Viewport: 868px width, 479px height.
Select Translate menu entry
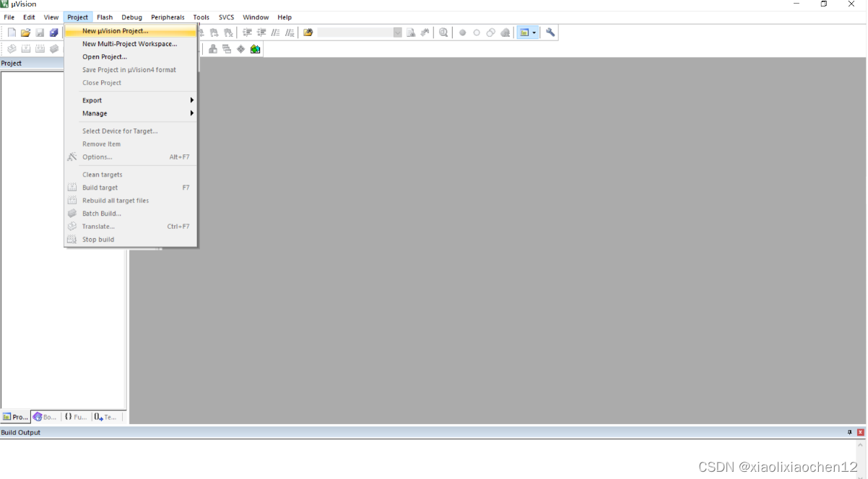click(131, 227)
